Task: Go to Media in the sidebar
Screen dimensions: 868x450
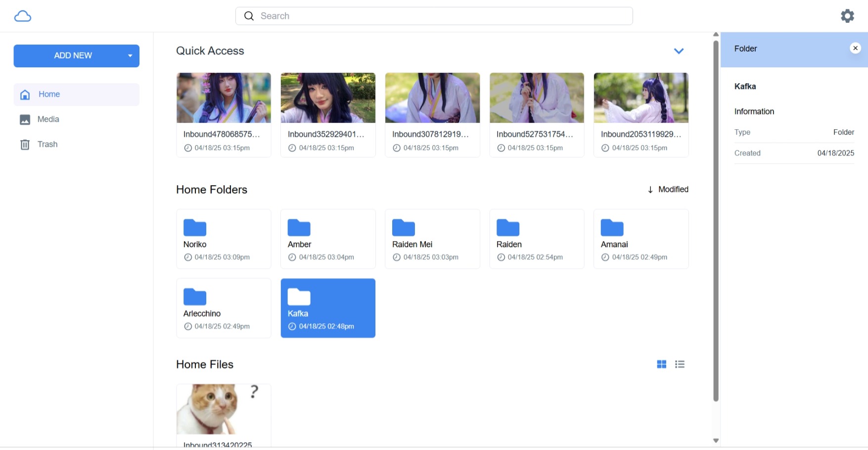Action: (48, 119)
